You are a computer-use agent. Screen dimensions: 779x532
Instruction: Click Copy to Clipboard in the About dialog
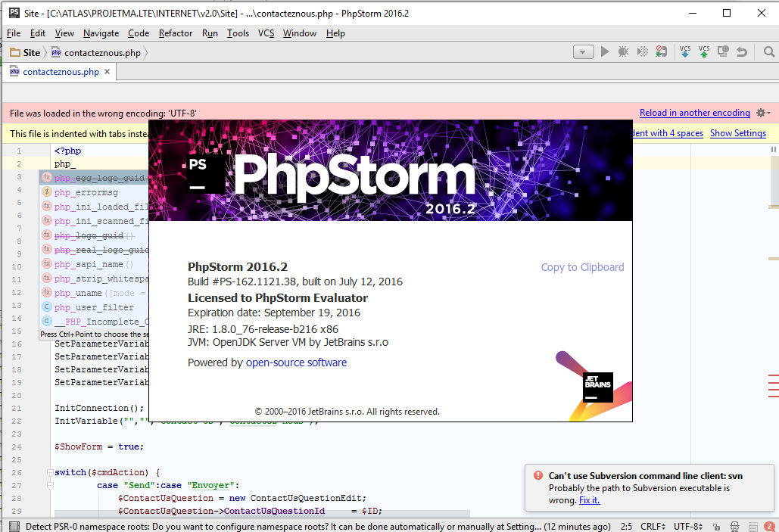pos(582,267)
